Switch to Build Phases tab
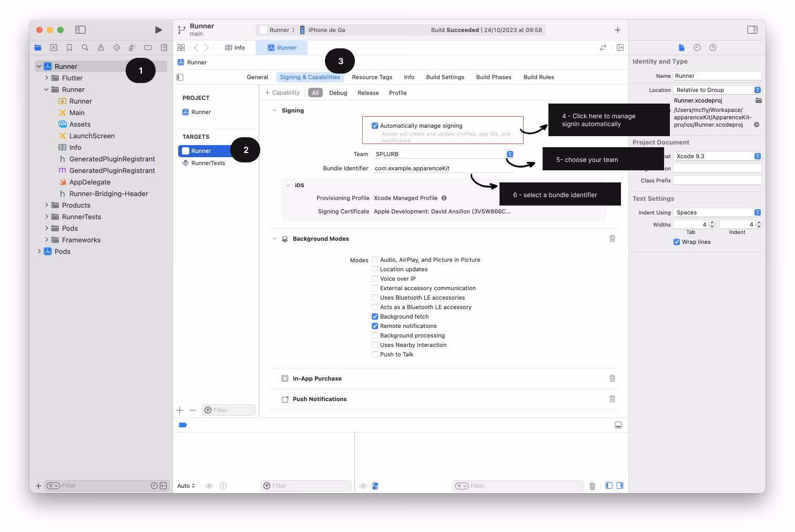The height and width of the screenshot is (532, 795). [x=494, y=77]
